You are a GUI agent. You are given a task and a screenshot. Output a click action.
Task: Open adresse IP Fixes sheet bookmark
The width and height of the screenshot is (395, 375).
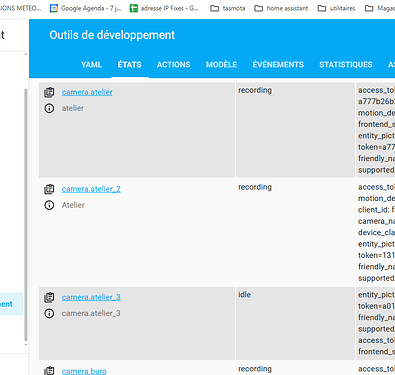(164, 8)
